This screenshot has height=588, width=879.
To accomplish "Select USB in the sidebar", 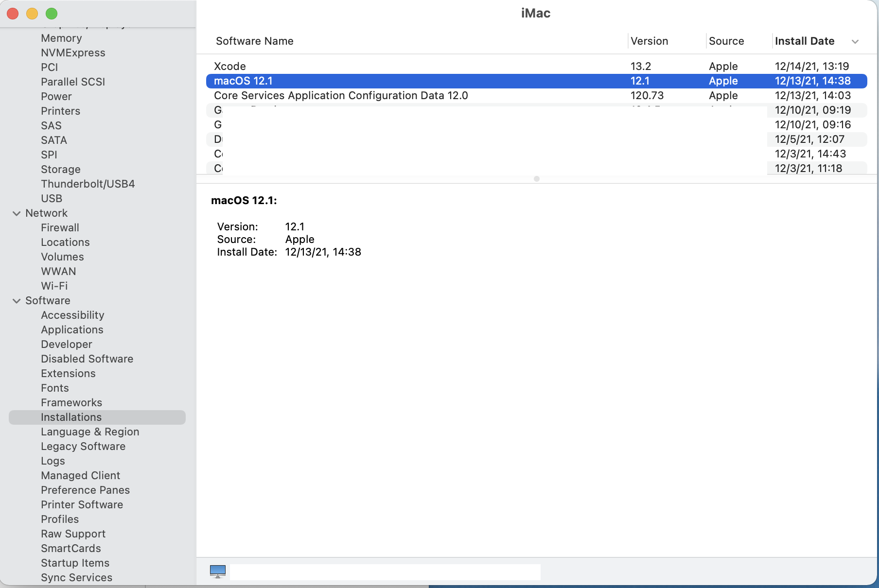I will click(52, 199).
